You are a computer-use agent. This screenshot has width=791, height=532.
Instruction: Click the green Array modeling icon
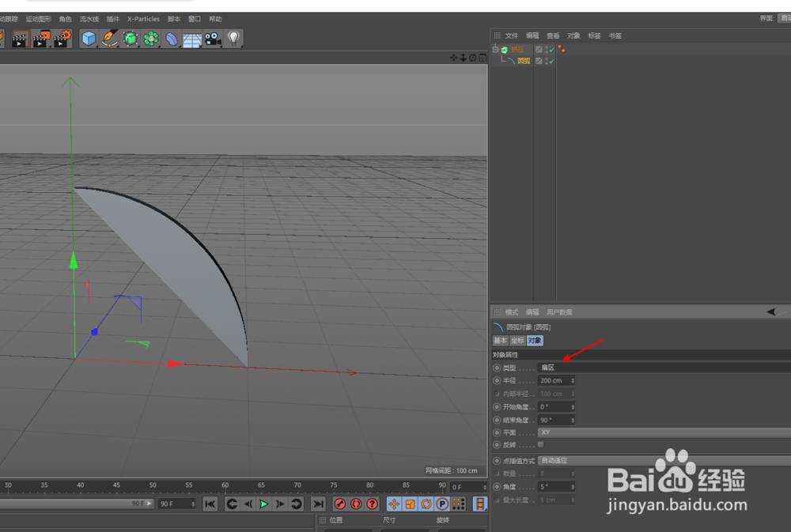point(151,39)
